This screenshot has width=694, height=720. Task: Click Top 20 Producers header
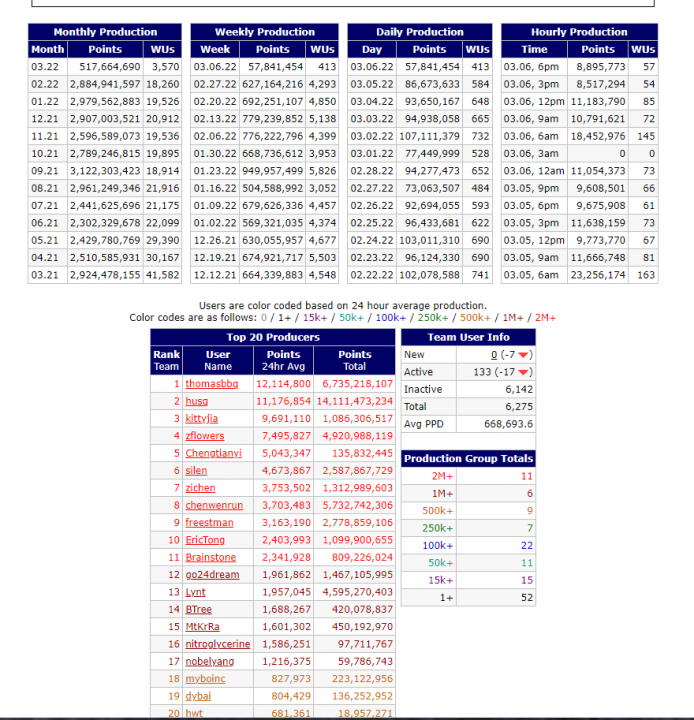click(273, 338)
